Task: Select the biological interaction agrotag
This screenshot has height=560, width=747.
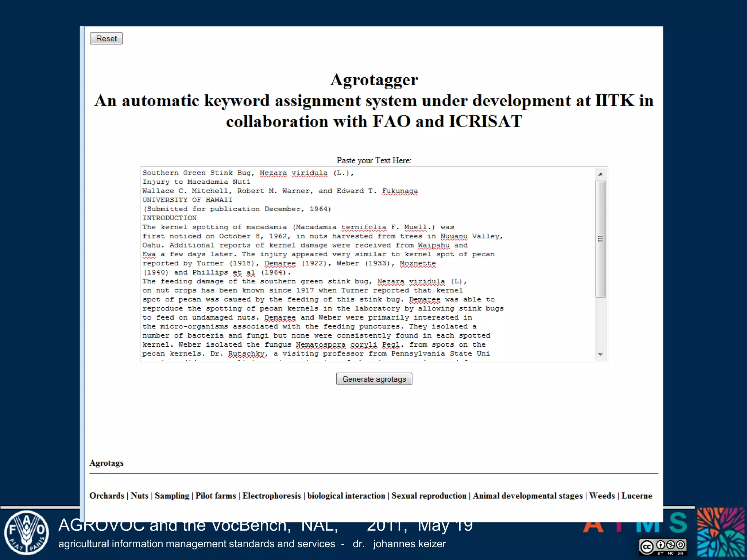Action: [346, 496]
